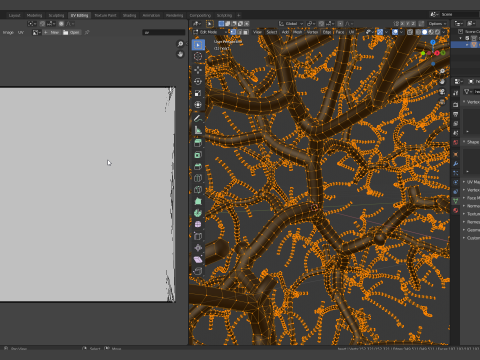Toggle X-ray display in viewport header
Screen dimensions: 480x360
[410, 32]
